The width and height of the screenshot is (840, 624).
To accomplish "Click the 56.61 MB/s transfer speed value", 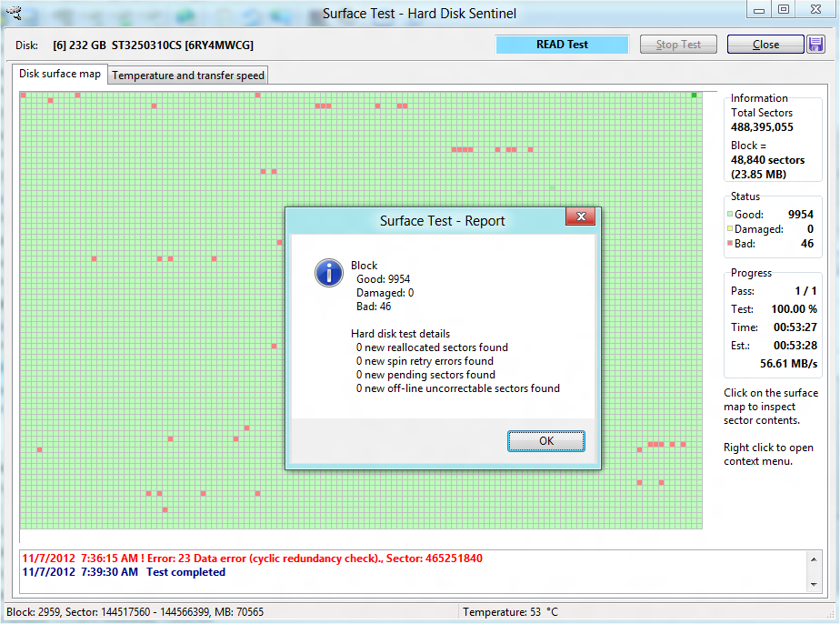I will 788,364.
